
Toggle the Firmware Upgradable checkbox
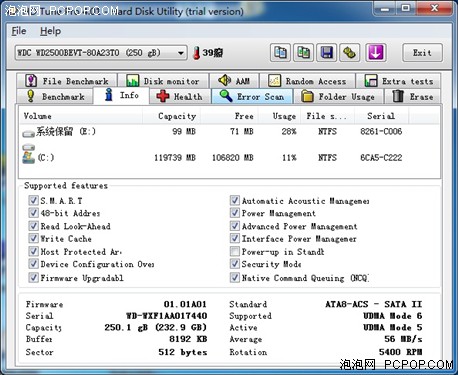(33, 277)
